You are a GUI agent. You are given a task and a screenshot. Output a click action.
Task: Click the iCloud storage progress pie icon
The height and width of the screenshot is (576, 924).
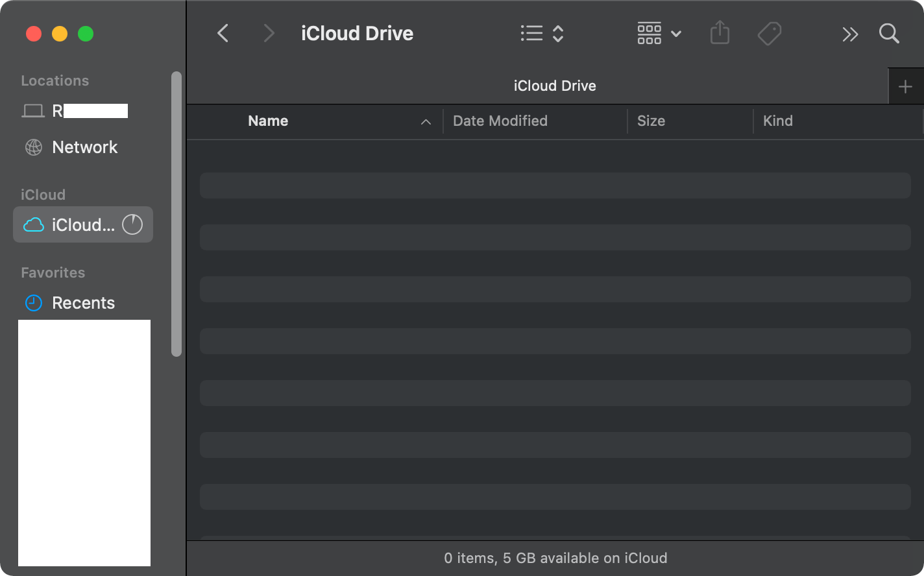pos(132,224)
